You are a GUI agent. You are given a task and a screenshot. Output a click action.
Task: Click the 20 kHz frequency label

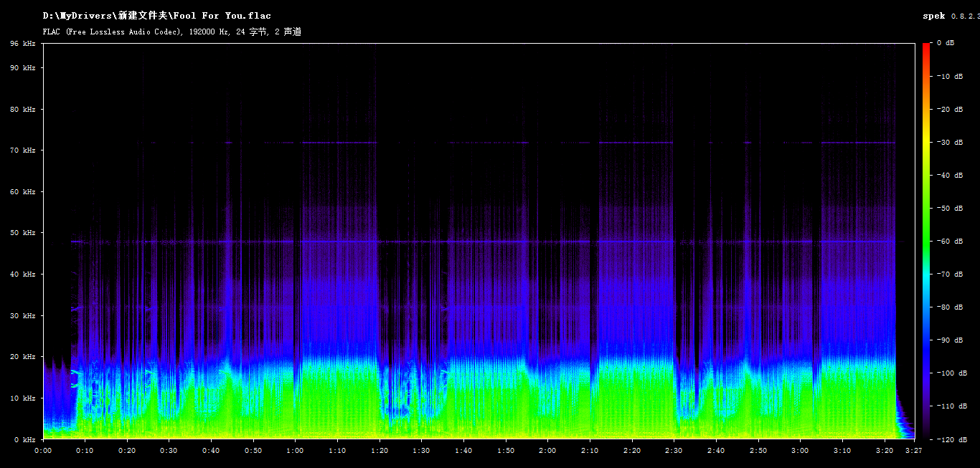tap(23, 357)
